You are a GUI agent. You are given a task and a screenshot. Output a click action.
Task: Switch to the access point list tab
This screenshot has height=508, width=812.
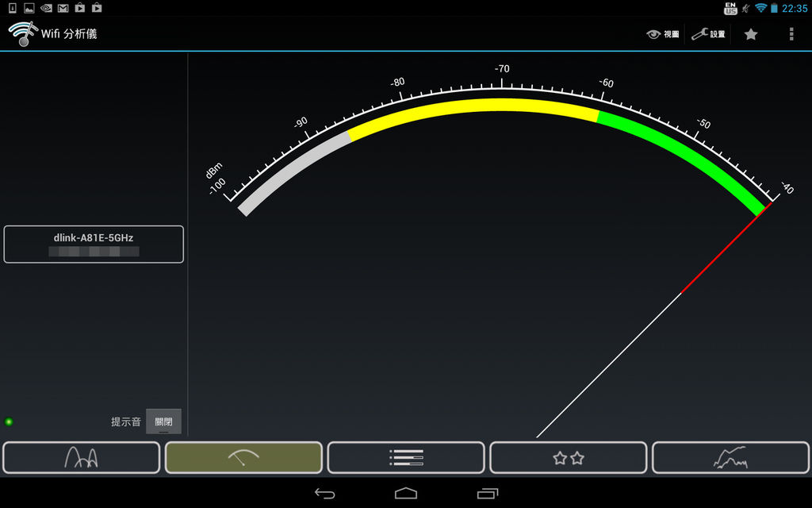tap(406, 458)
